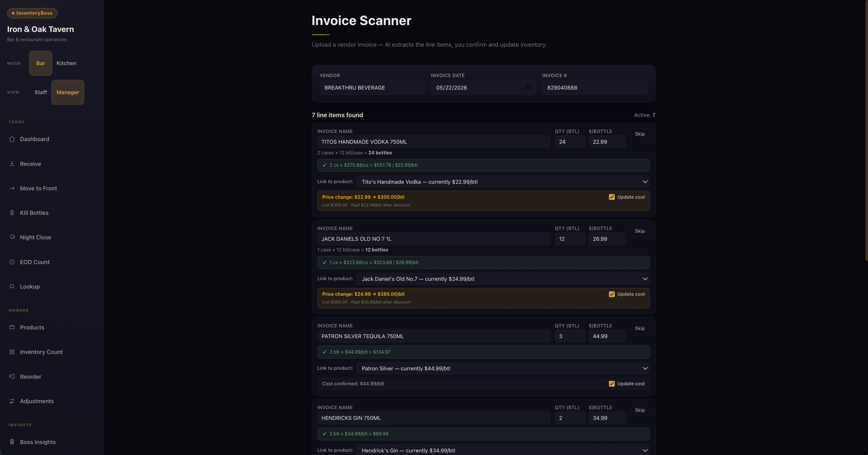Switch mode to Kitchen
Image resolution: width=868 pixels, height=455 pixels.
click(66, 63)
